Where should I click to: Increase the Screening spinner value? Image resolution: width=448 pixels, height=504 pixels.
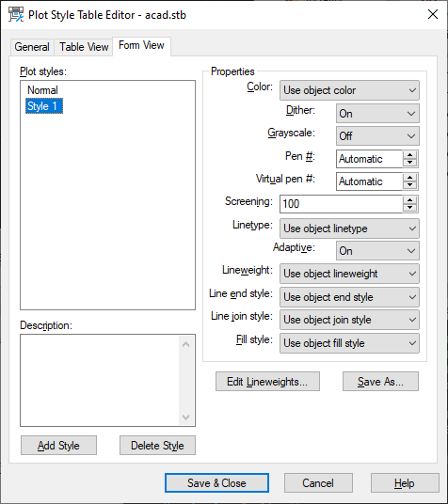409,200
